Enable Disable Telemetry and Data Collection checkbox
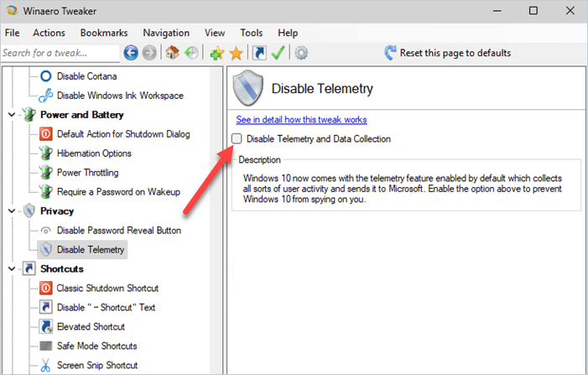This screenshot has height=375, width=588. click(237, 138)
